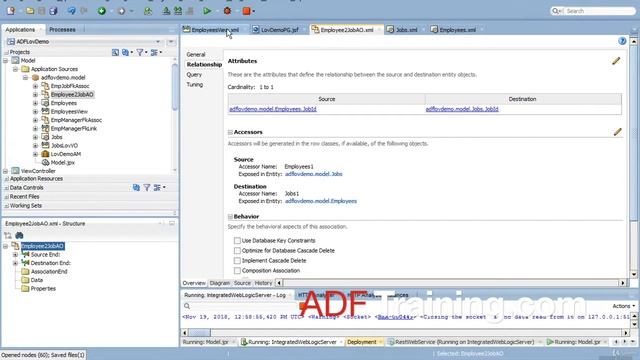
Task: Click the Projects panel search magnifier icon
Action: pos(115,52)
